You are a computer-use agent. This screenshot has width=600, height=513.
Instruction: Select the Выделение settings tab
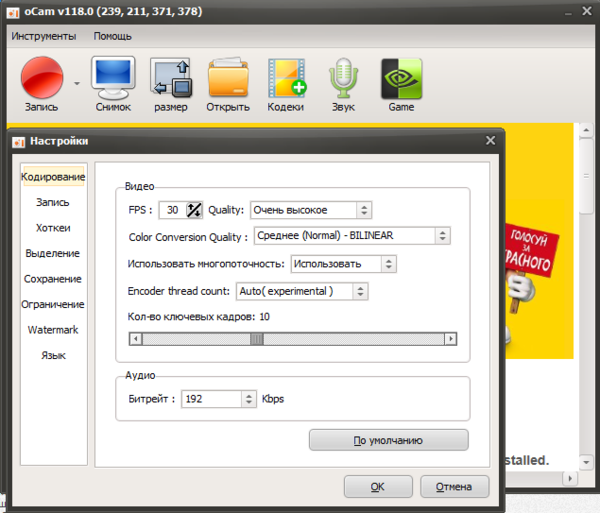point(53,253)
